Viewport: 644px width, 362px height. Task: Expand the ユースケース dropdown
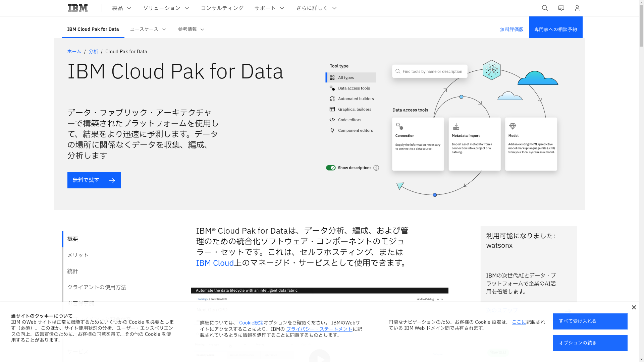[148, 29]
